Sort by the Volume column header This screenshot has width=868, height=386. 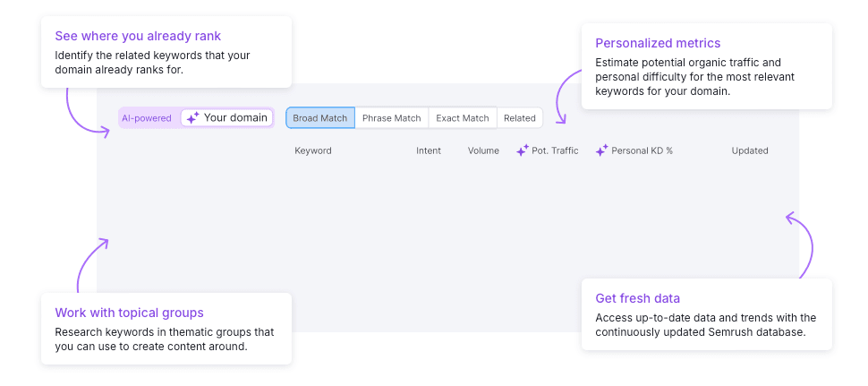click(x=483, y=150)
